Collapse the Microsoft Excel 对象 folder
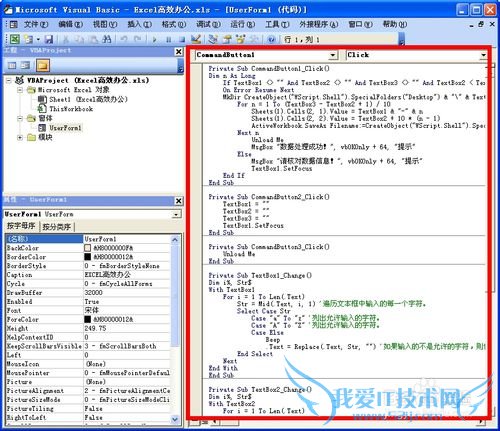This screenshot has height=431, width=500. [20, 90]
